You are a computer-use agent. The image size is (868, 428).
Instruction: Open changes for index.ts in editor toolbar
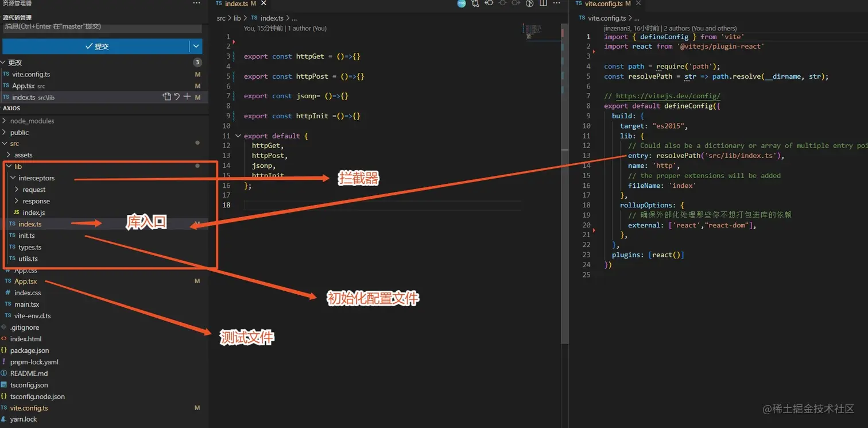(x=475, y=3)
